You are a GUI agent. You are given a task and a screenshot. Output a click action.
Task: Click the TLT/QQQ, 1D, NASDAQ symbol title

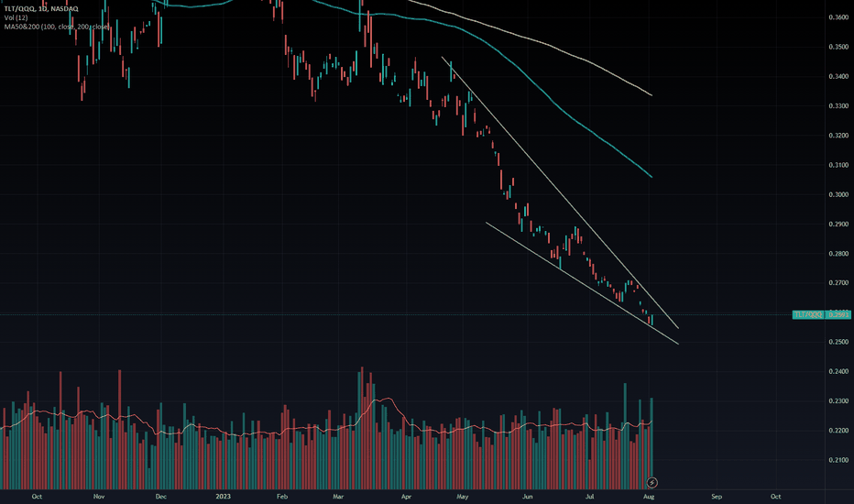coord(41,9)
